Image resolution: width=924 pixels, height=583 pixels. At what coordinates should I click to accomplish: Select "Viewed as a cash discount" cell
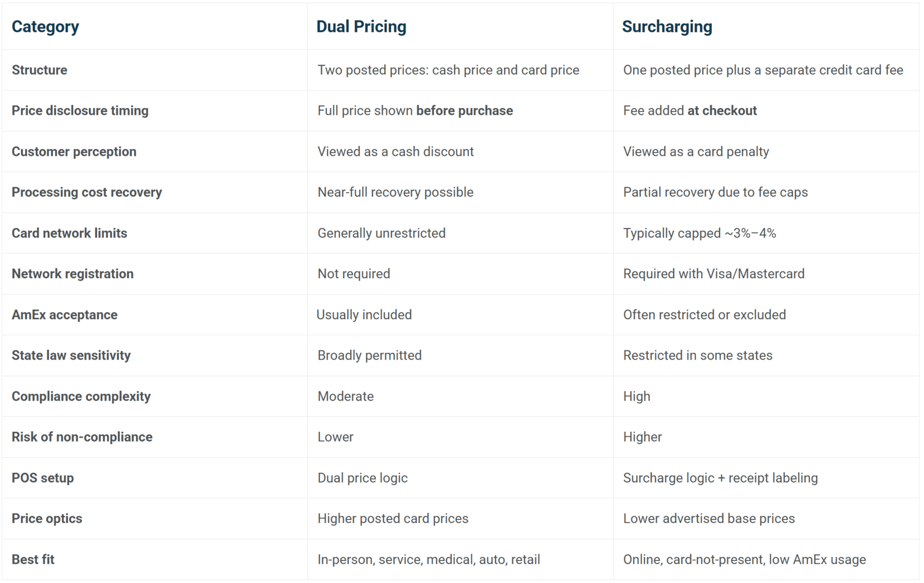(x=395, y=152)
